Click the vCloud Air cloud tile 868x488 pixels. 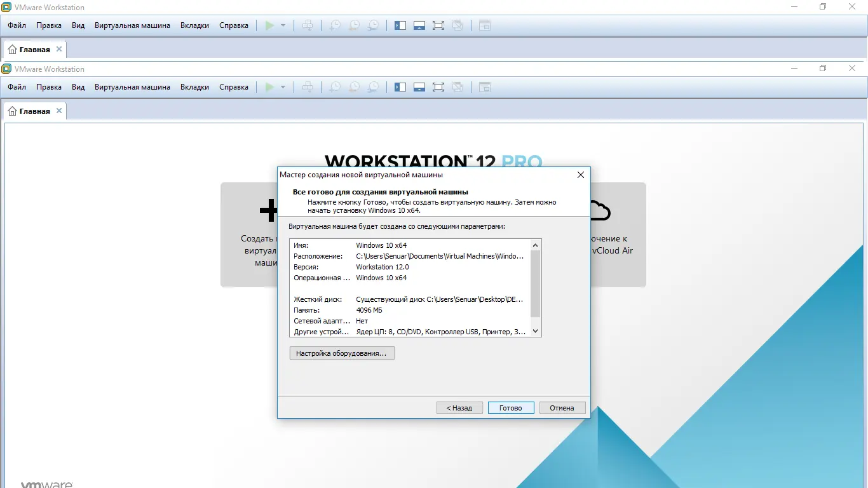(618, 234)
